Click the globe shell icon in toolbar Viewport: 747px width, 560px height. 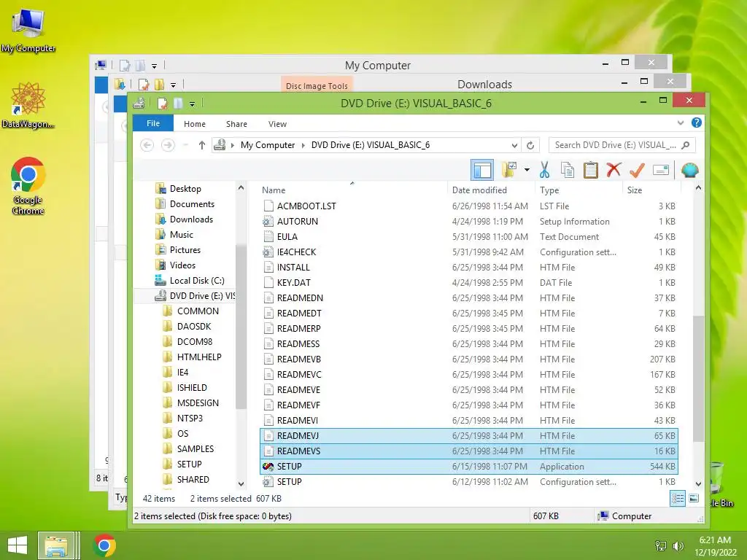coord(690,170)
